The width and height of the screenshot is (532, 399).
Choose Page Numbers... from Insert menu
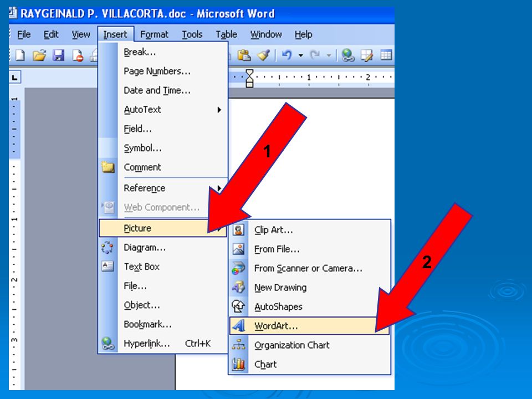(x=163, y=71)
